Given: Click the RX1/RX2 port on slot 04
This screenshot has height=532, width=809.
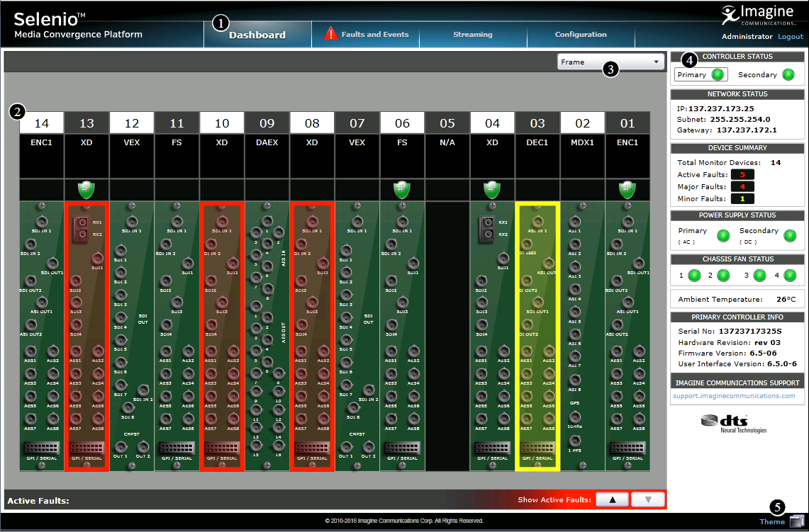Looking at the screenshot, I should (x=486, y=229).
